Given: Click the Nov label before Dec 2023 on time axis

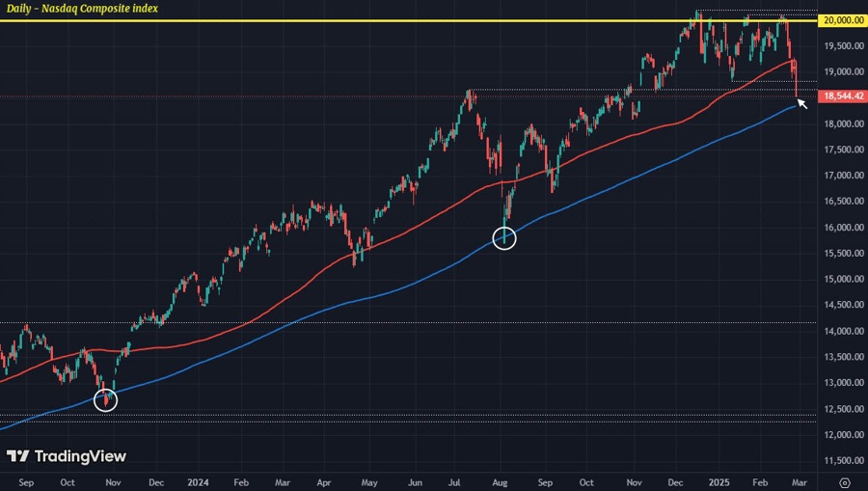Looking at the screenshot, I should click(113, 481).
